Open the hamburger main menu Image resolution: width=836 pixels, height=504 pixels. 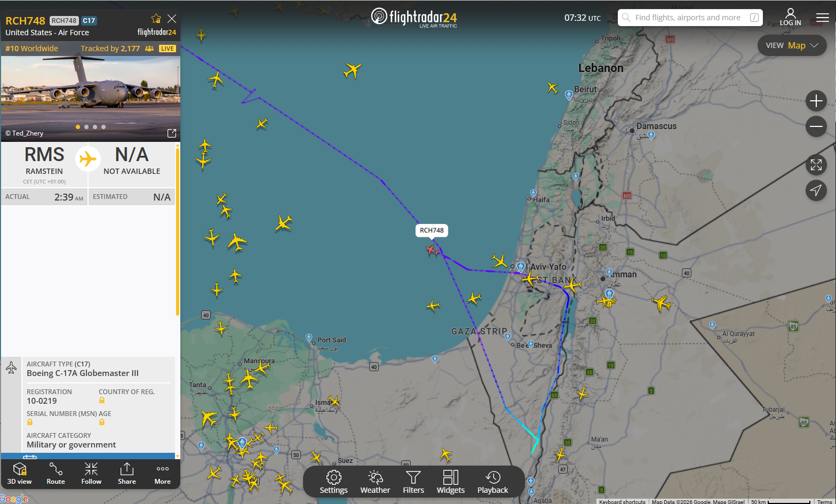point(823,18)
